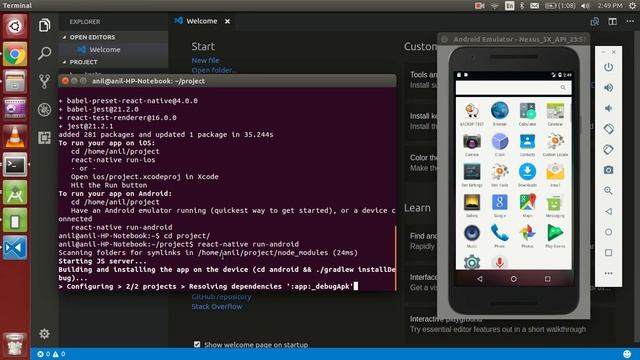The image size is (640, 360).
Task: Close the Welcome tab
Action: [227, 21]
